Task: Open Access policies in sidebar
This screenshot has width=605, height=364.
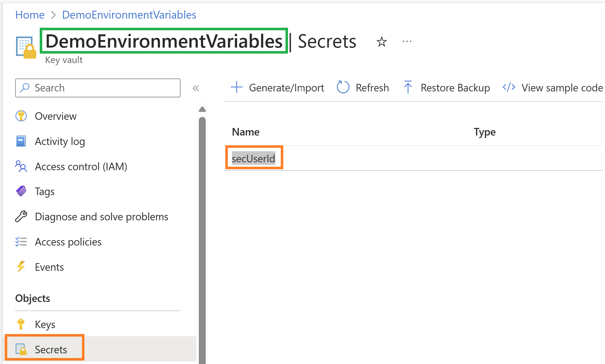Action: 68,242
